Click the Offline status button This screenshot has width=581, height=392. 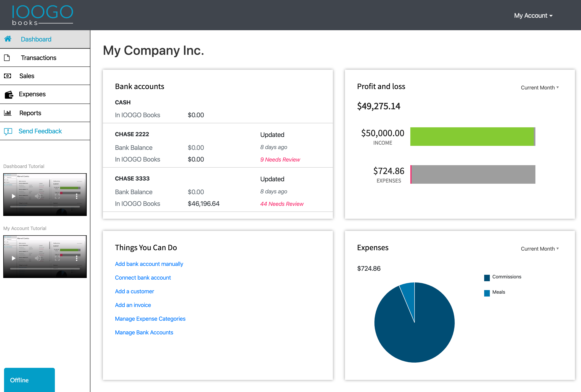(x=29, y=380)
